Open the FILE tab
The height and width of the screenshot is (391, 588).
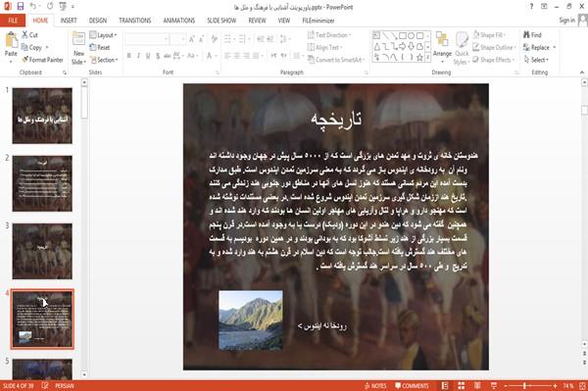pyautogui.click(x=13, y=21)
